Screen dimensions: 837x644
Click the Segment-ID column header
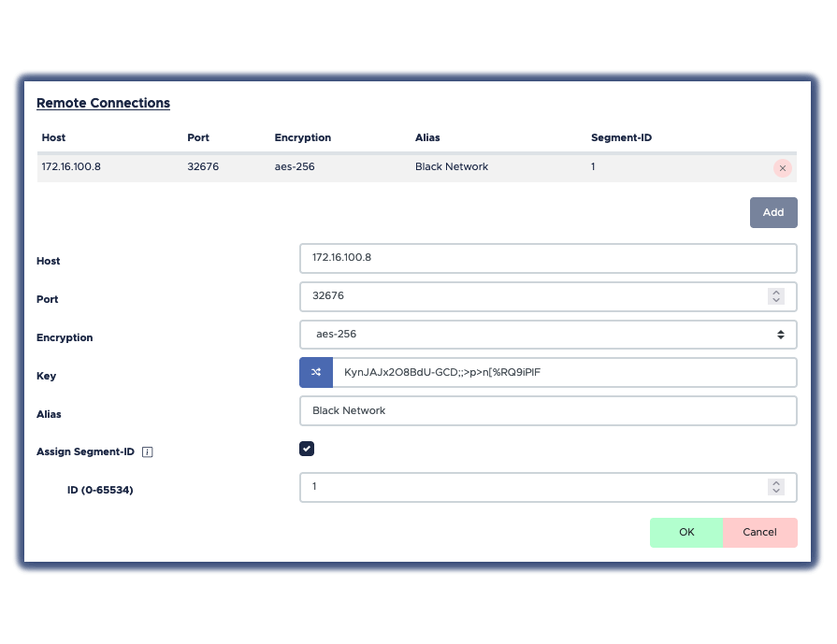coord(621,137)
